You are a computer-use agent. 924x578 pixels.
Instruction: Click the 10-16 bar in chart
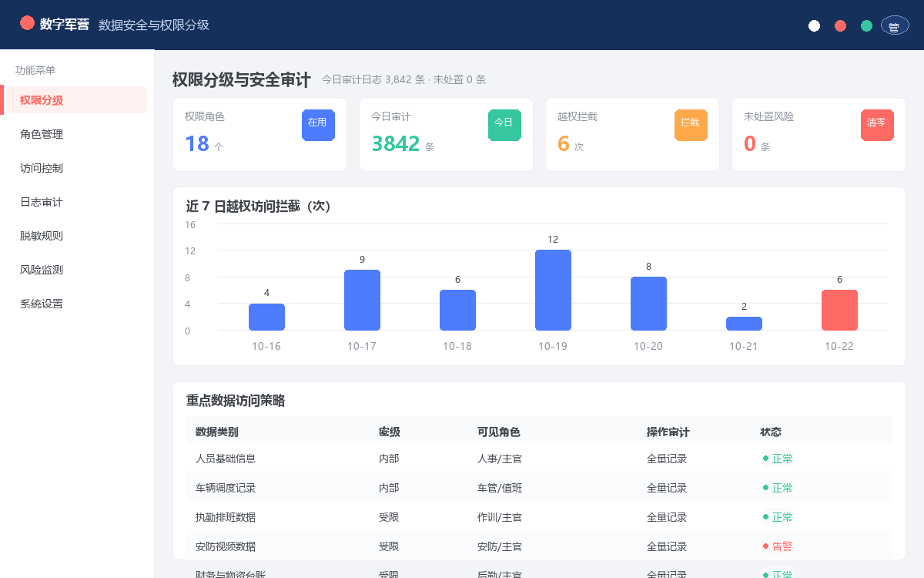266,317
